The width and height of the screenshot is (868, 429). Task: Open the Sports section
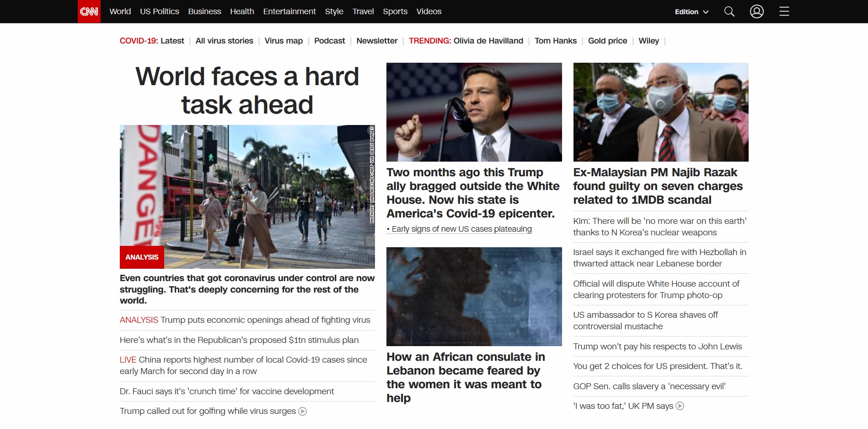395,11
